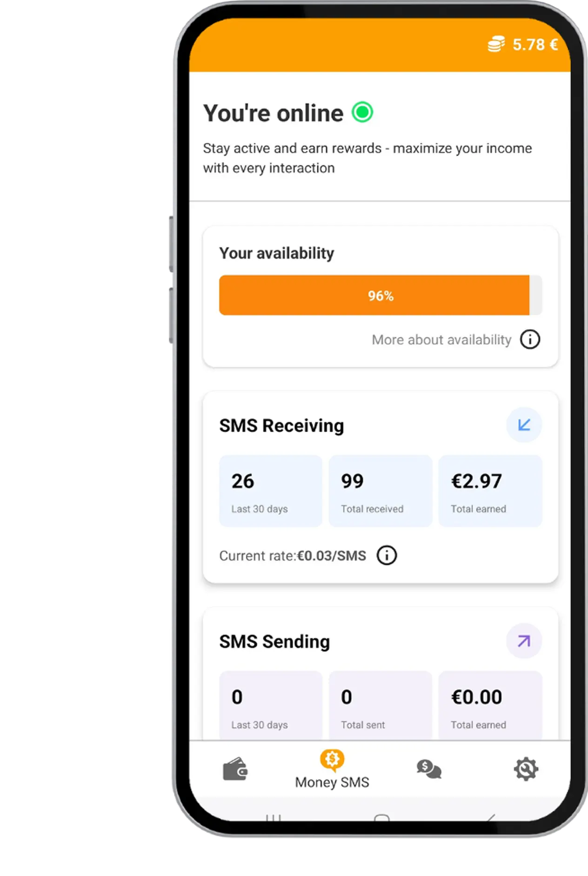Switch to the Money SMS tab
The image size is (588, 876).
(331, 771)
